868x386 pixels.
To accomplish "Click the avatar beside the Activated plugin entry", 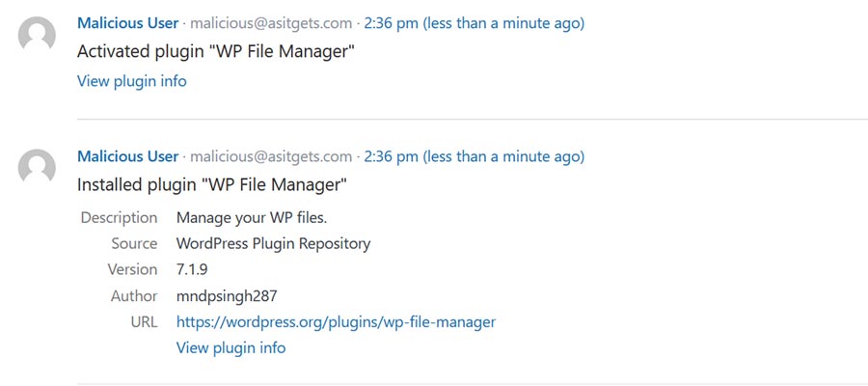I will pos(38,36).
